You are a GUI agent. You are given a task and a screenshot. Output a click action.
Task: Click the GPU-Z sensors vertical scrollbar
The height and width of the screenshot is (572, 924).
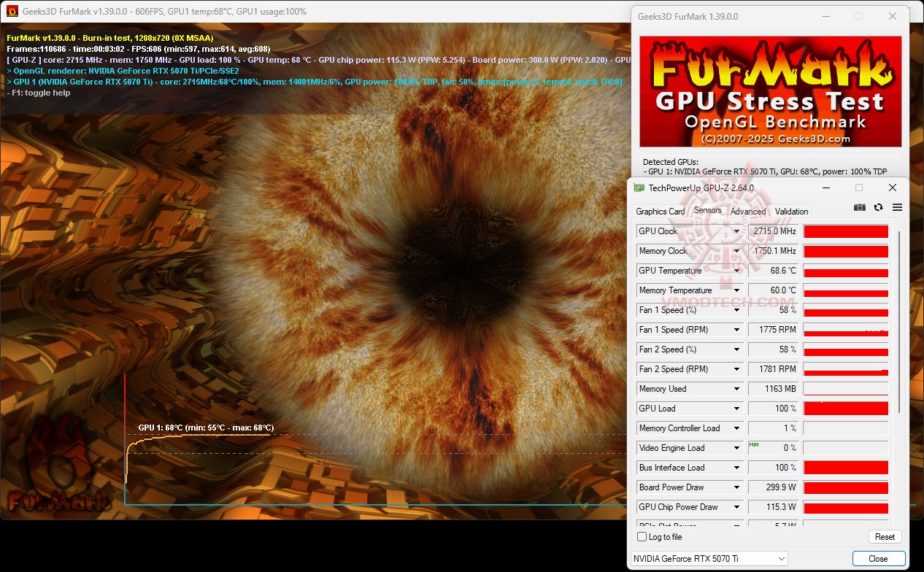899,321
